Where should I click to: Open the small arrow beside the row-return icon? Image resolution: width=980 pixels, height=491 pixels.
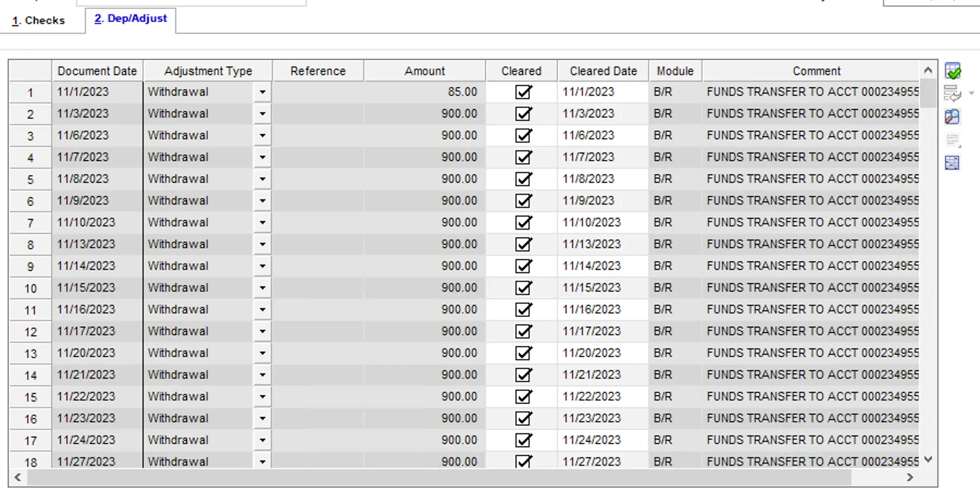971,94
